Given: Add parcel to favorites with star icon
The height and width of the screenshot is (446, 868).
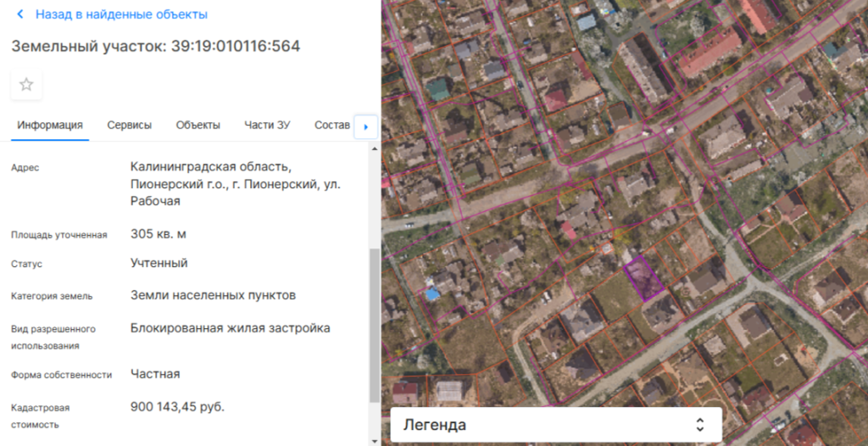Looking at the screenshot, I should (26, 84).
